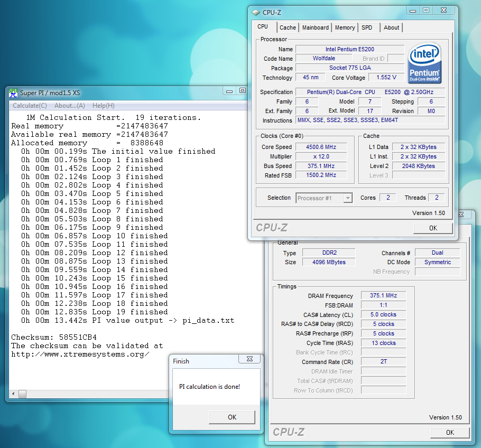Click the Core Speed field showing 4500.6 MHz
The height and width of the screenshot is (448, 481).
click(322, 147)
